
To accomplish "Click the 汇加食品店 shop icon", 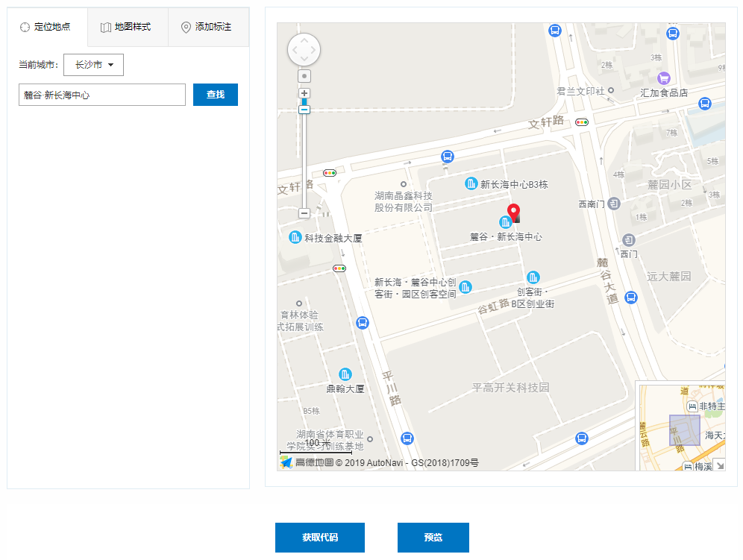I will (664, 78).
